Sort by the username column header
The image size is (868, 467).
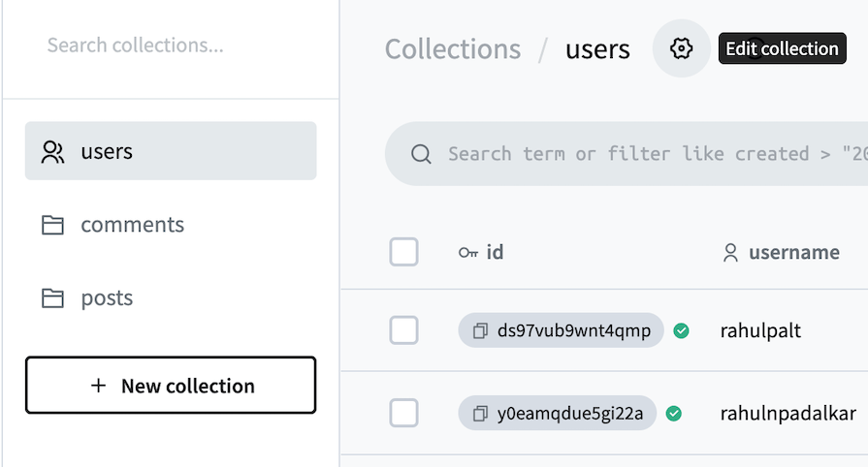pos(781,253)
